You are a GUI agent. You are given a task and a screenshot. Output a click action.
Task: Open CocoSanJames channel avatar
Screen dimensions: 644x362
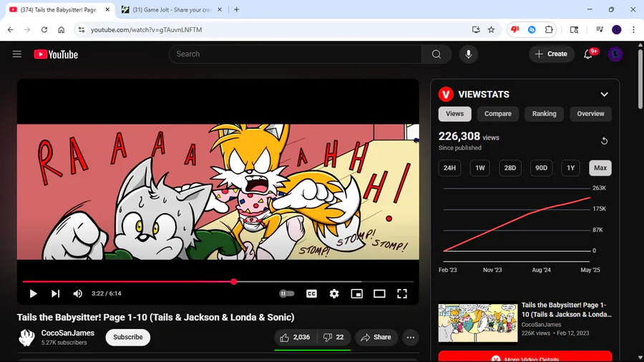(x=26, y=338)
